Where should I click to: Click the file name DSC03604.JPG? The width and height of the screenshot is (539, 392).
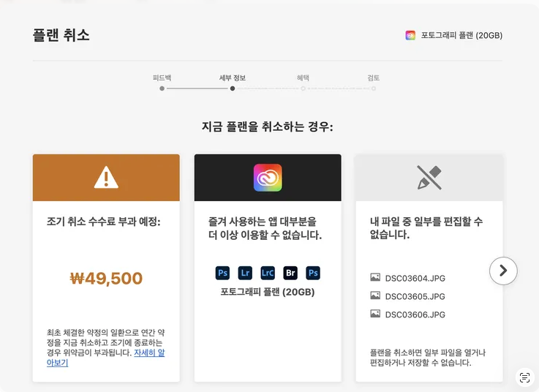pyautogui.click(x=415, y=278)
